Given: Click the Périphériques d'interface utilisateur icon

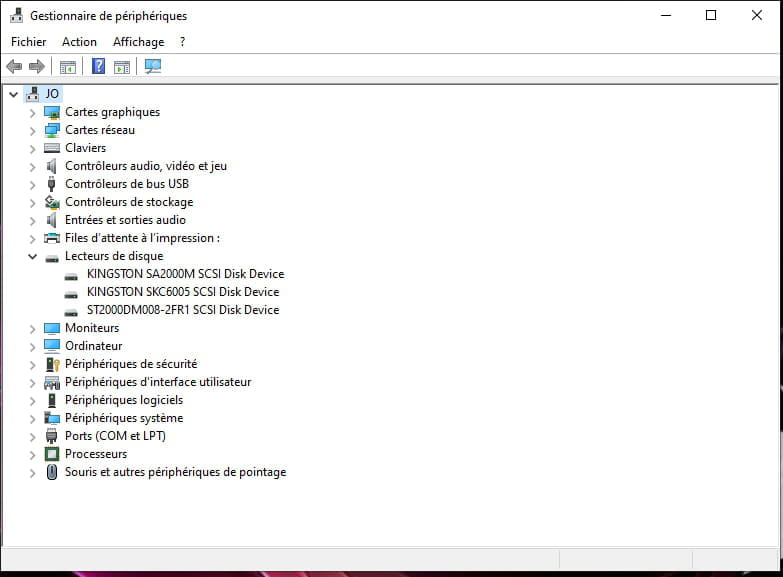Looking at the screenshot, I should click(52, 383).
